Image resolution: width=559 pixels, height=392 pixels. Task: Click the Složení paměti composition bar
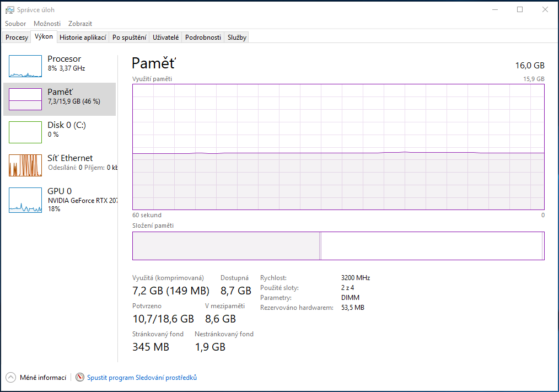point(338,246)
